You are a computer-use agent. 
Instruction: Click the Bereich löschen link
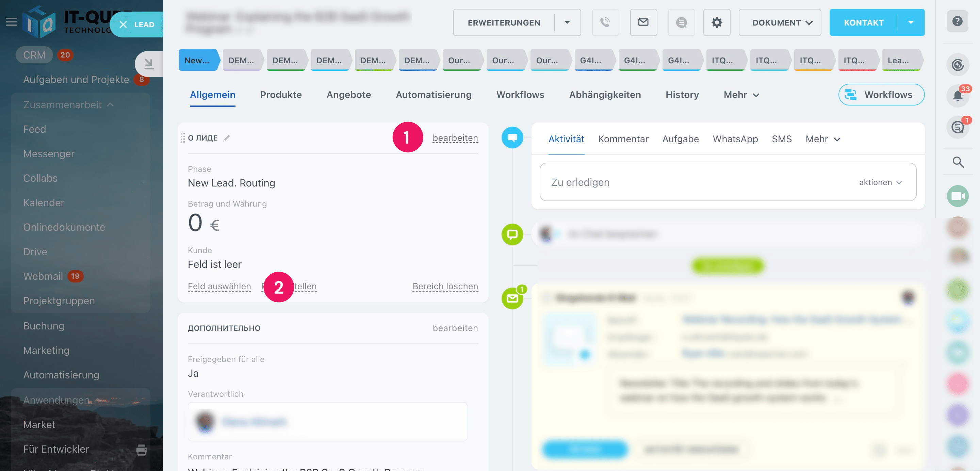[x=445, y=286]
